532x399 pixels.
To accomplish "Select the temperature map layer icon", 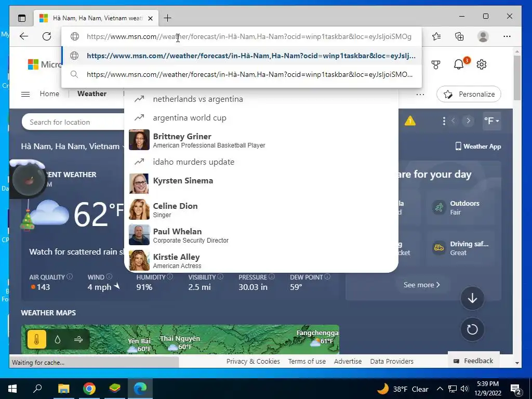I will point(37,339).
